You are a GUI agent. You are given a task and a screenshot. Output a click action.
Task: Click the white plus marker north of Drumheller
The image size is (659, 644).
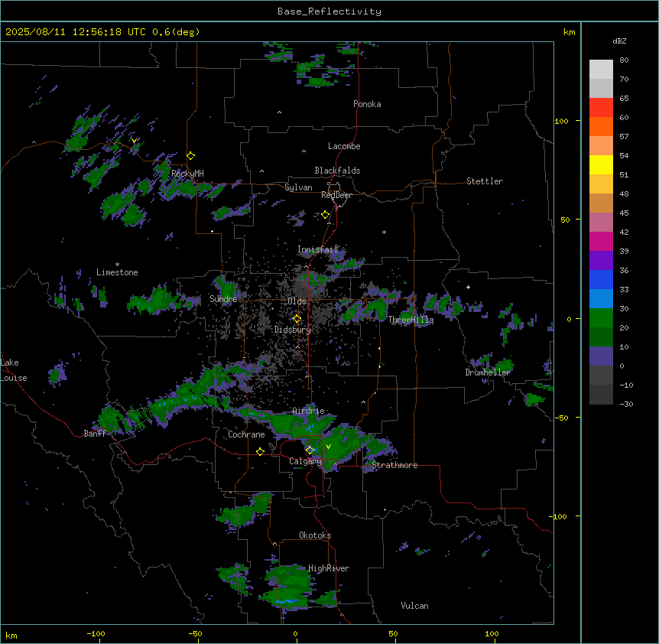pyautogui.click(x=468, y=287)
